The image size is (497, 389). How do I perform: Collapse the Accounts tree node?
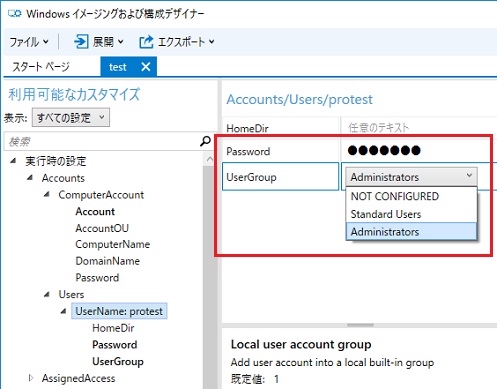30,177
